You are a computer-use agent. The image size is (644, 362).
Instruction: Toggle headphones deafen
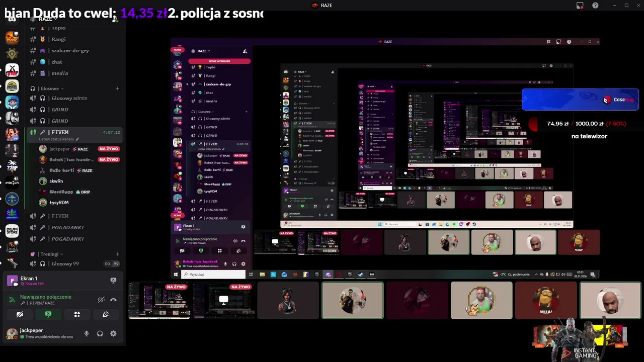point(100,333)
